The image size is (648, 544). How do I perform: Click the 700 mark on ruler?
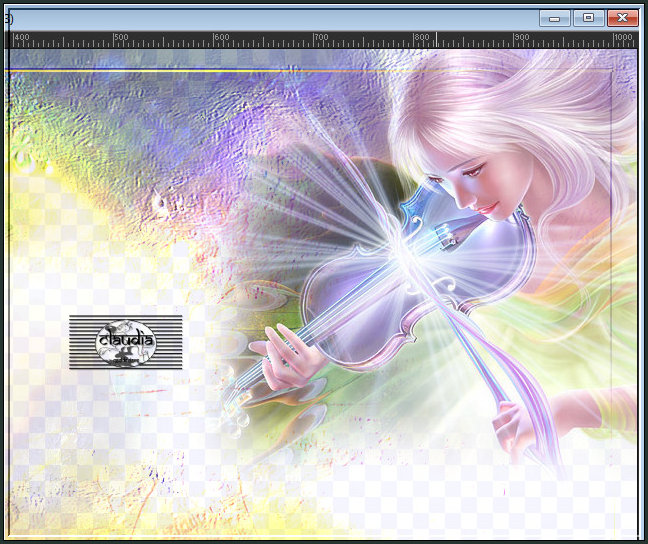[x=321, y=37]
